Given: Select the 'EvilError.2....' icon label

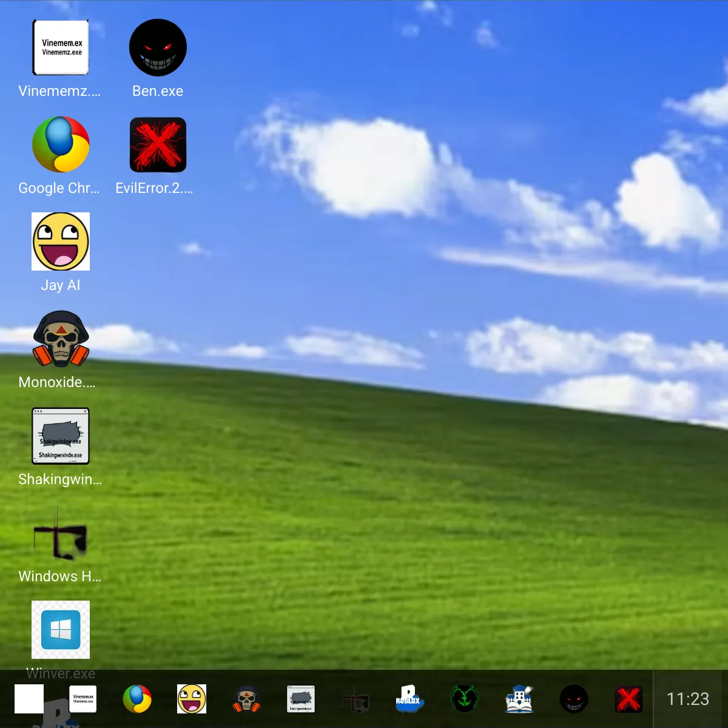Looking at the screenshot, I should (155, 188).
